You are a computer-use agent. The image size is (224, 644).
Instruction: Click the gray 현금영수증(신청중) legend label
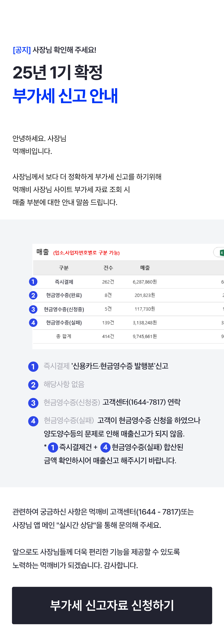click(x=72, y=403)
